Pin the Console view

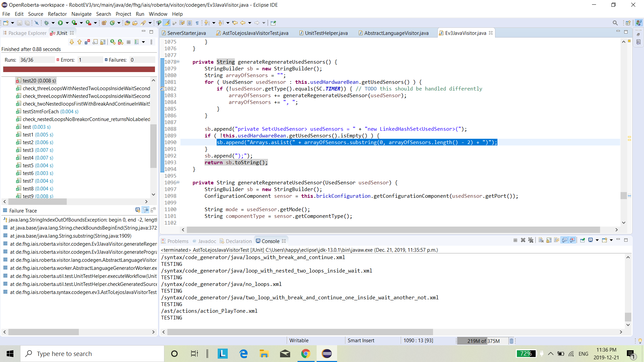pyautogui.click(x=582, y=240)
